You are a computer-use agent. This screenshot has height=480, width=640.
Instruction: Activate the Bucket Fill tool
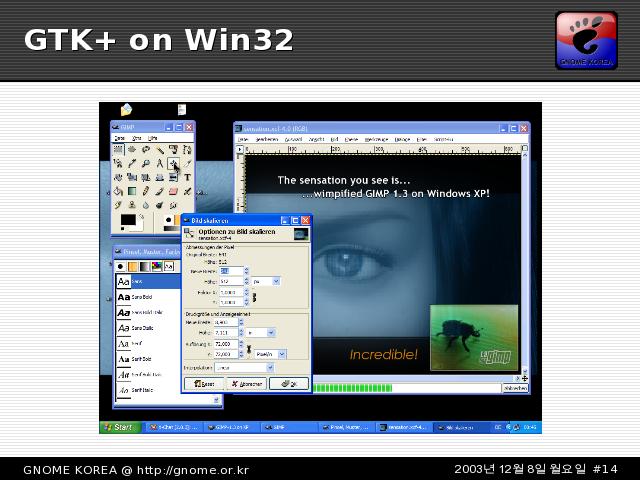point(118,192)
